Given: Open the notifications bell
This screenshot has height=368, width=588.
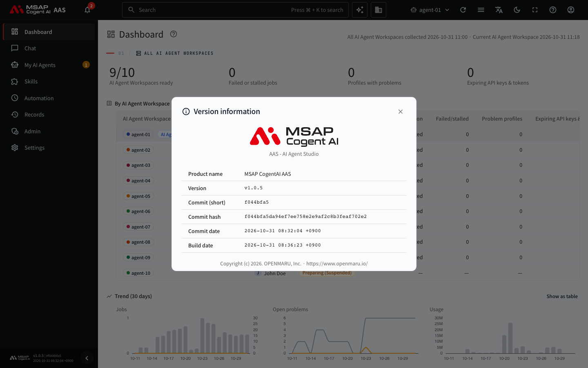Looking at the screenshot, I should [87, 10].
